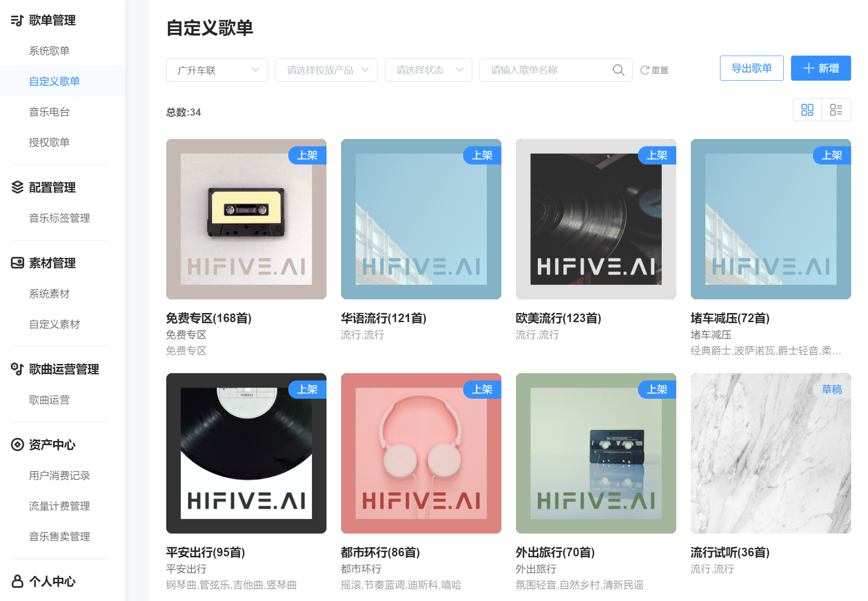Open the 请选择投放产品 dropdown
The image size is (868, 601).
[x=326, y=70]
